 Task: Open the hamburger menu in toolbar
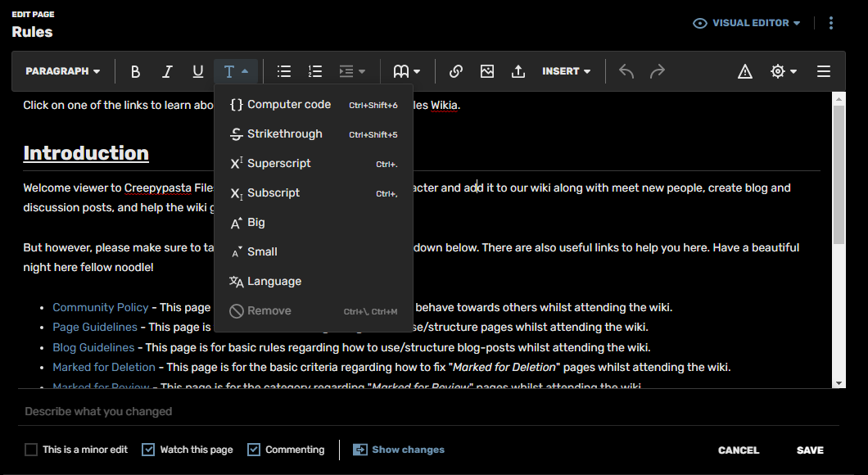pos(824,71)
